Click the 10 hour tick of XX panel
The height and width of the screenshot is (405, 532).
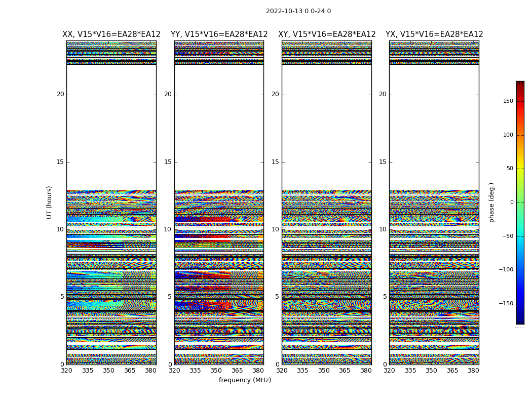60,229
